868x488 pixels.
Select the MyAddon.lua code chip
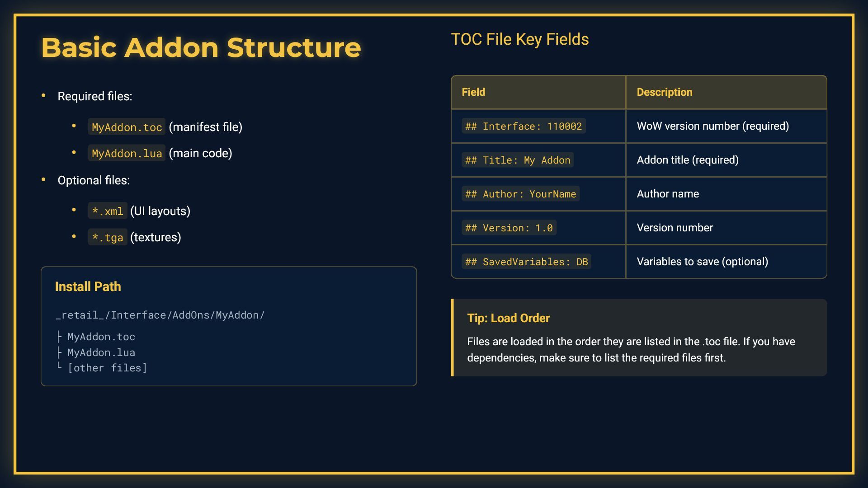pos(127,153)
